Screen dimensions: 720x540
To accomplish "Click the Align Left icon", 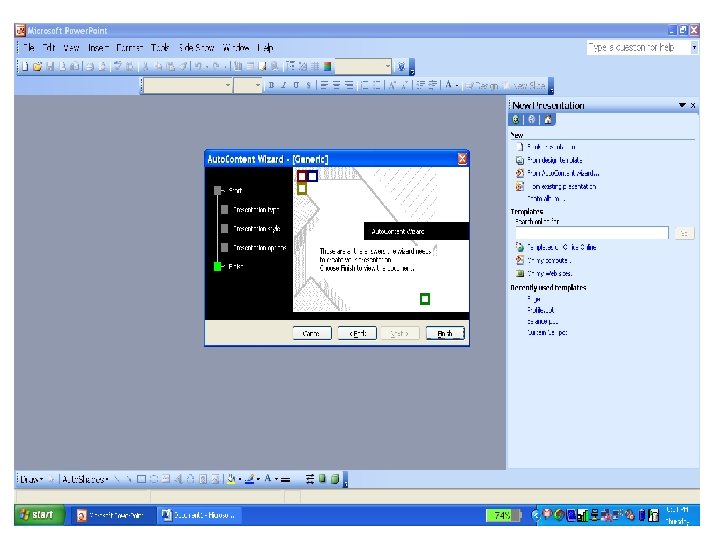I will click(324, 85).
